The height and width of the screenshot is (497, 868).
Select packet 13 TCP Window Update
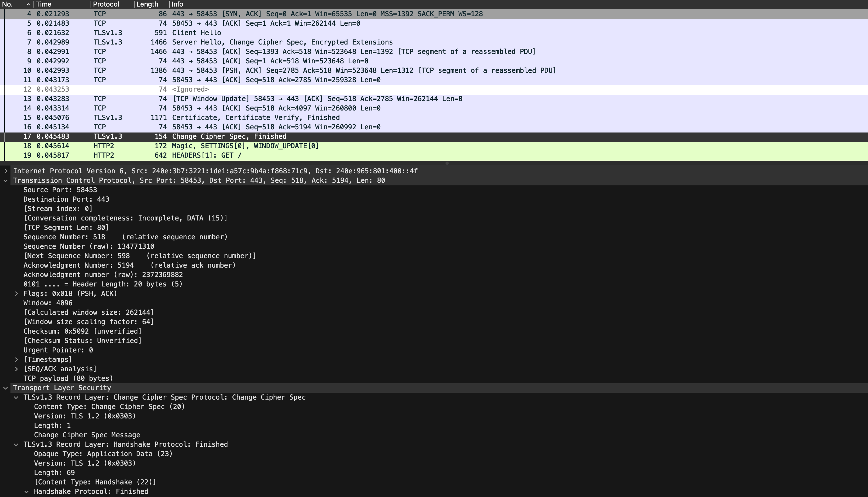pyautogui.click(x=434, y=99)
